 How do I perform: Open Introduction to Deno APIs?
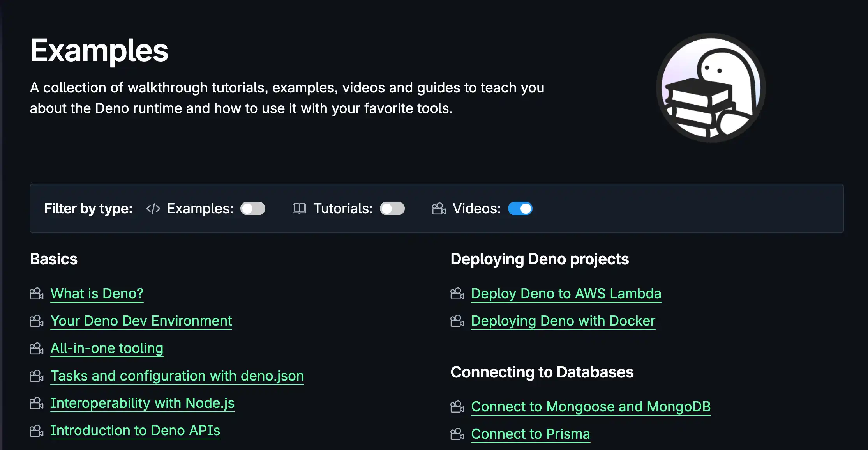coord(135,430)
